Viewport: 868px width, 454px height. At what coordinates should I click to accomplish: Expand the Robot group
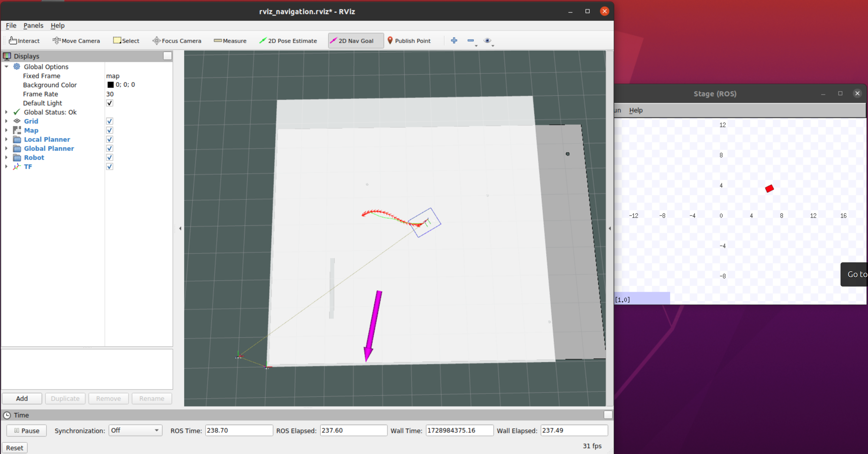pyautogui.click(x=6, y=158)
